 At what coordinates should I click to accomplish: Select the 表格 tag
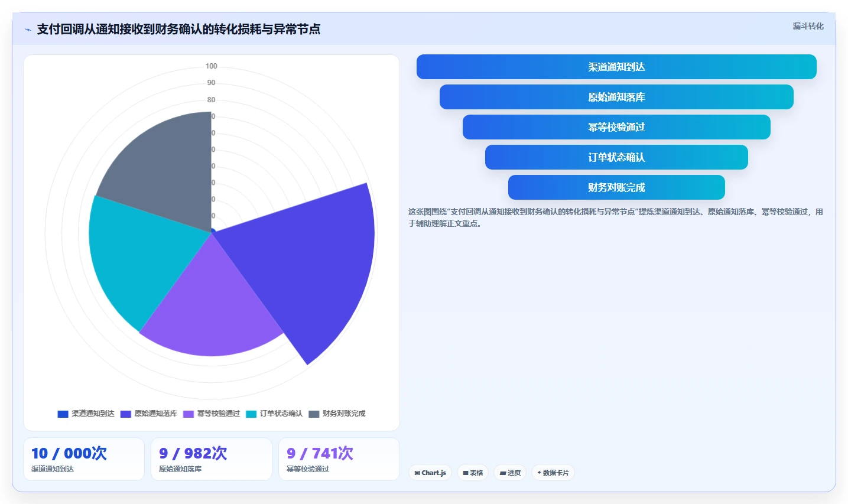point(473,473)
